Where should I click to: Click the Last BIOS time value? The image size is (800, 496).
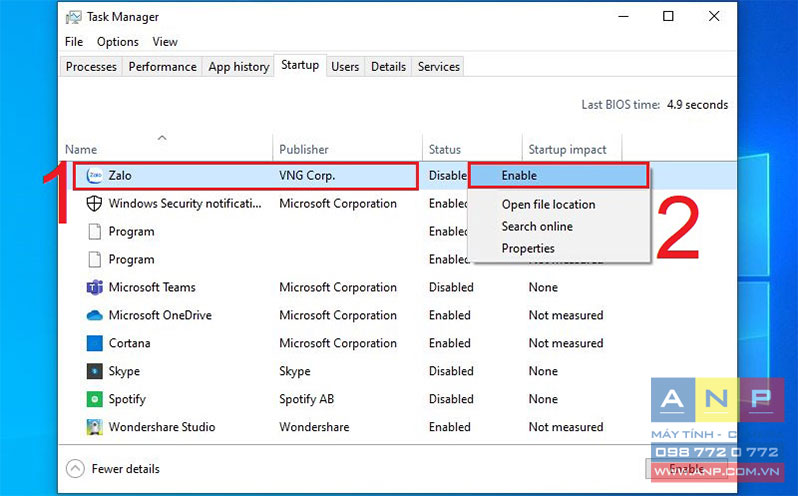[x=697, y=105]
